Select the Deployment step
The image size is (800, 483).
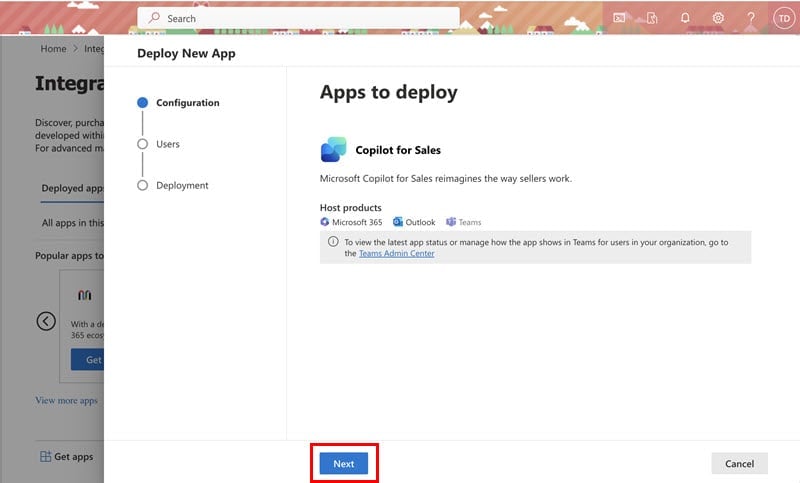(173, 185)
